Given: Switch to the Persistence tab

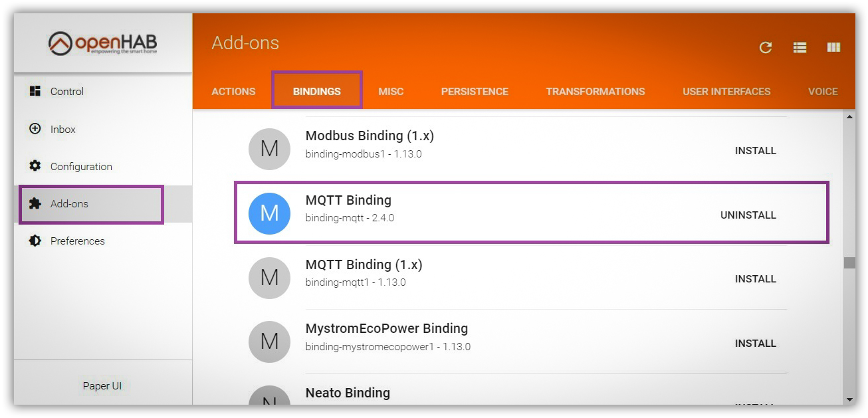Looking at the screenshot, I should click(475, 92).
